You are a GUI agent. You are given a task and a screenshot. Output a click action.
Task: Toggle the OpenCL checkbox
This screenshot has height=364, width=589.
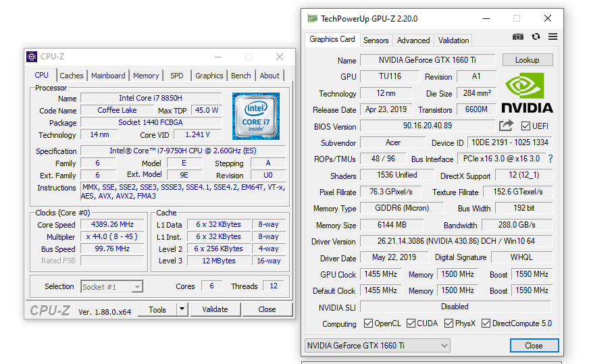368,323
